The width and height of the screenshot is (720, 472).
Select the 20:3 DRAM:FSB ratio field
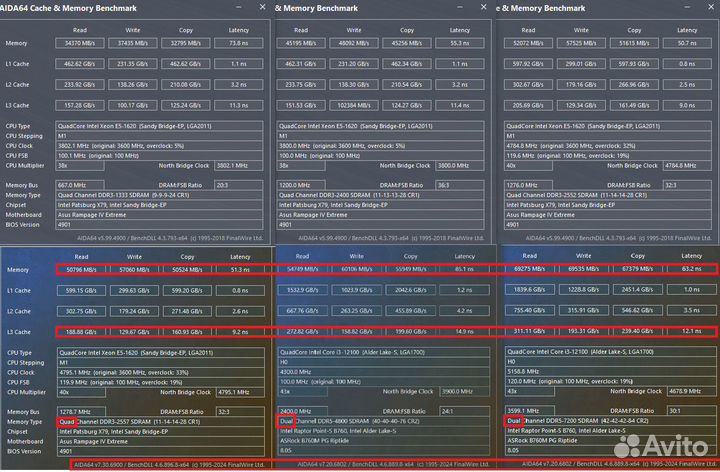point(238,185)
